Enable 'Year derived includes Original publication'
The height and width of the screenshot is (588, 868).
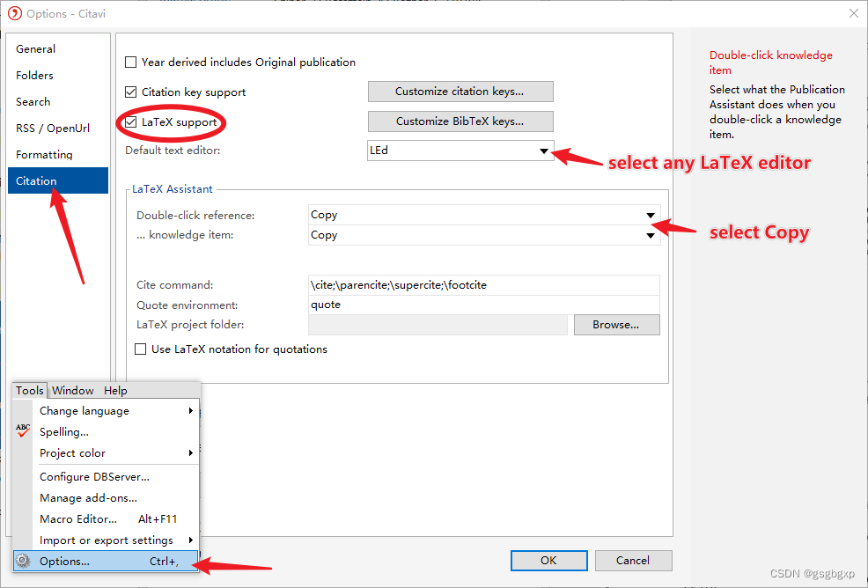131,62
